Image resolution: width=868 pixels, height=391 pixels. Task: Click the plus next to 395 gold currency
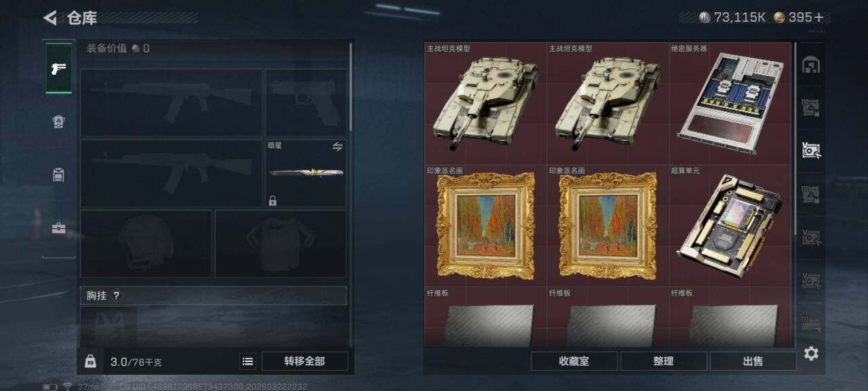click(820, 17)
